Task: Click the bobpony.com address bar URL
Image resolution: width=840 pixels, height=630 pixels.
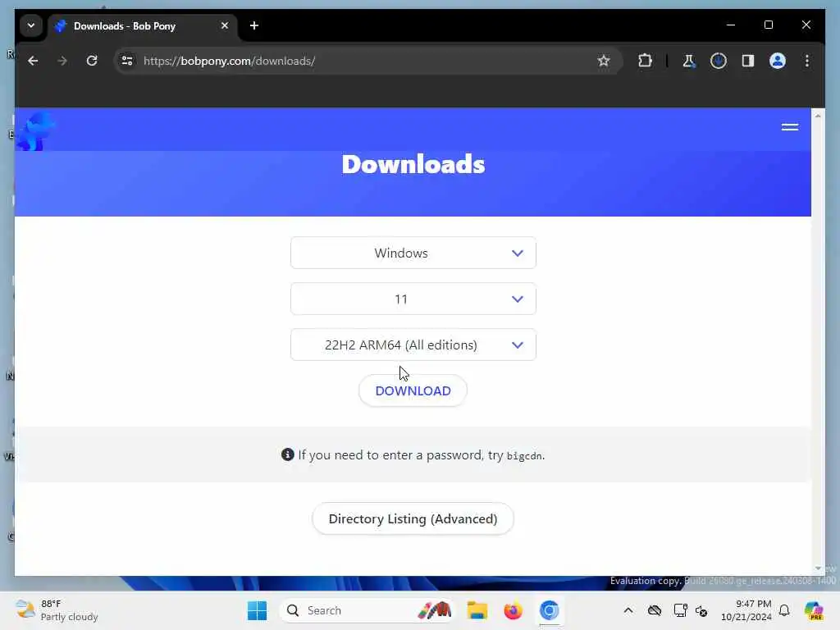Action: pos(230,61)
